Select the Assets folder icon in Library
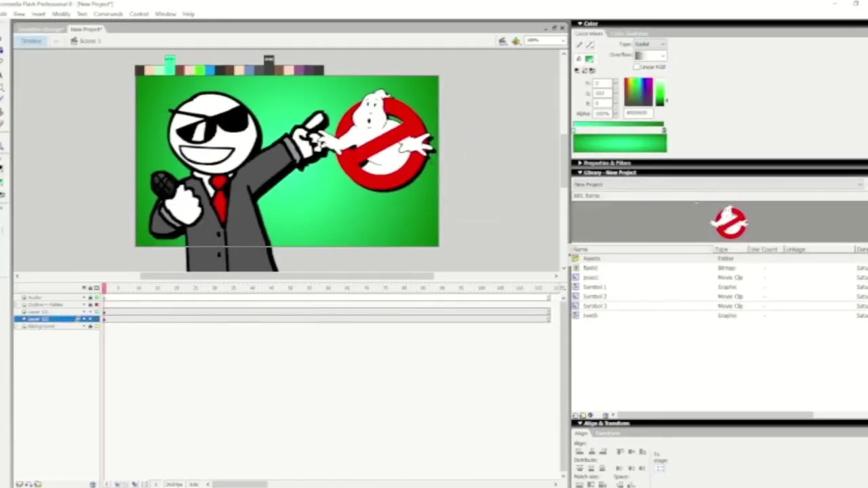Screen dimensions: 868x488 point(576,258)
